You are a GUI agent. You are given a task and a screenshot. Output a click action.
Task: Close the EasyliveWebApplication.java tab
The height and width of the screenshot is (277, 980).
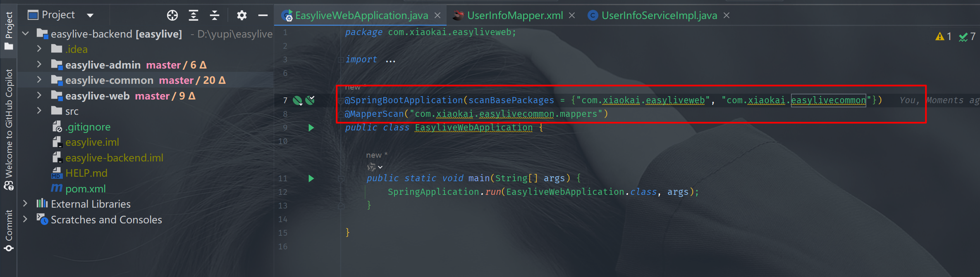(x=437, y=16)
